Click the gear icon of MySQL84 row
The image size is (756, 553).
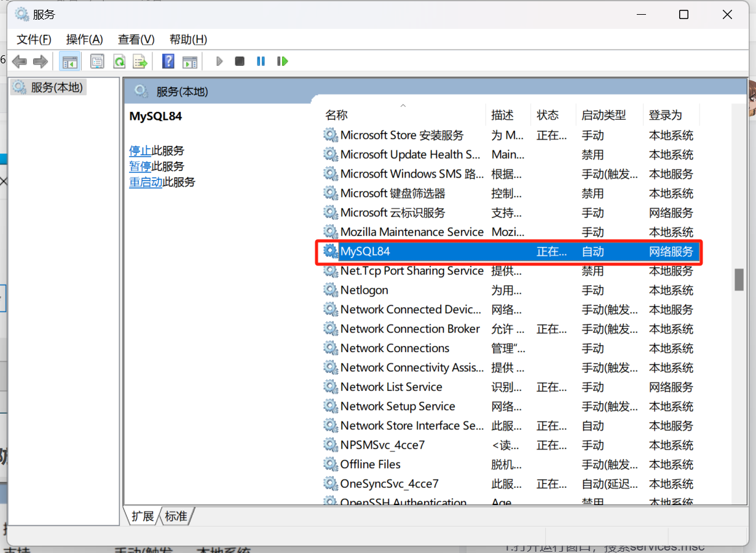pos(331,251)
